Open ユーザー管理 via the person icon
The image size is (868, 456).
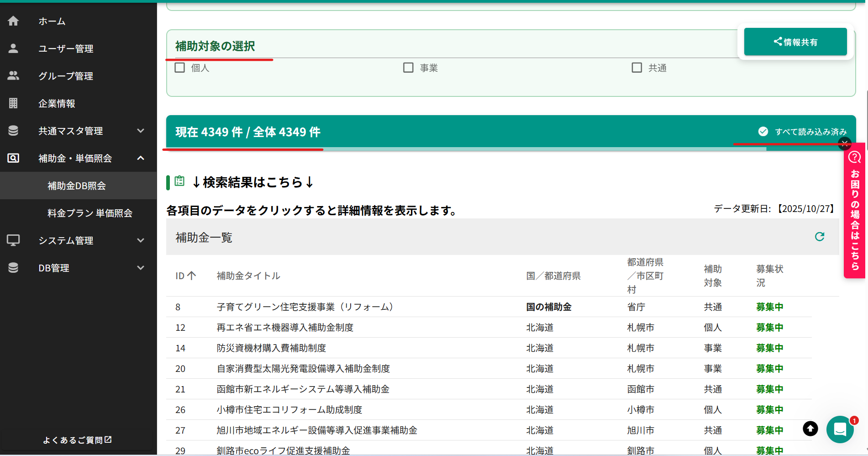pyautogui.click(x=13, y=48)
